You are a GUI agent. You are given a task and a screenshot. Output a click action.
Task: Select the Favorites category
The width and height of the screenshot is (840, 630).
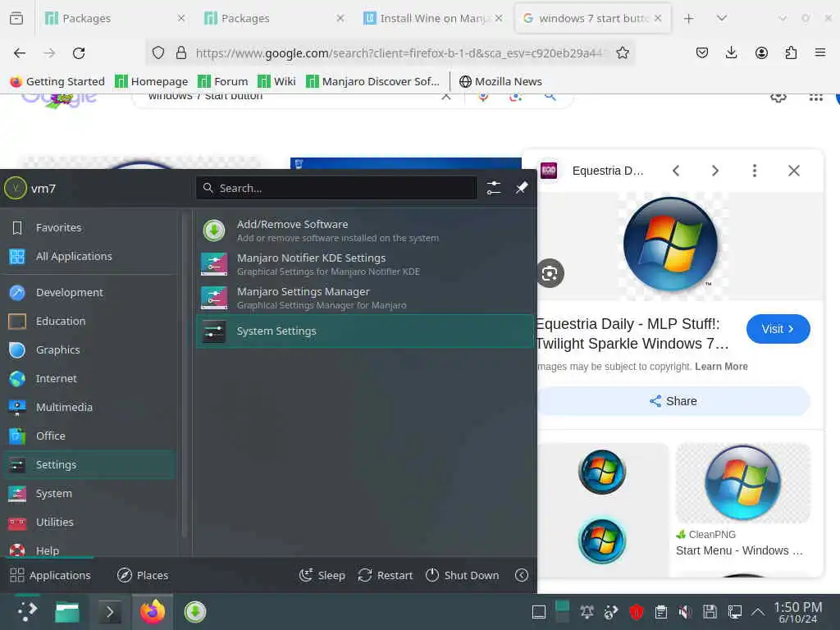tap(89, 228)
